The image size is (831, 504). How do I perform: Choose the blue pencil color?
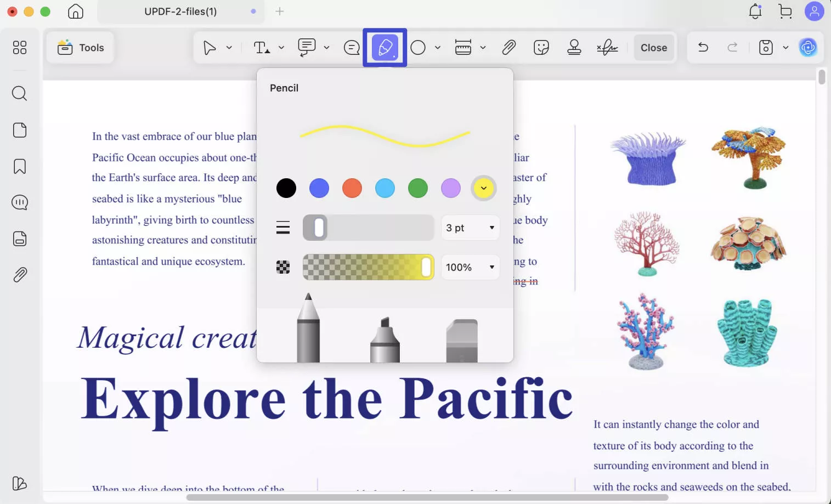(319, 188)
